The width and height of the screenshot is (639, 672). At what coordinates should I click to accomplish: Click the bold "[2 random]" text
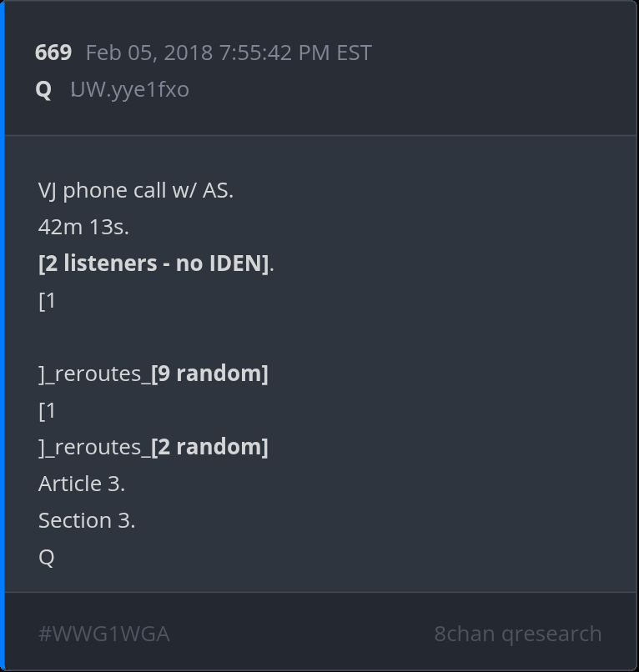209,447
